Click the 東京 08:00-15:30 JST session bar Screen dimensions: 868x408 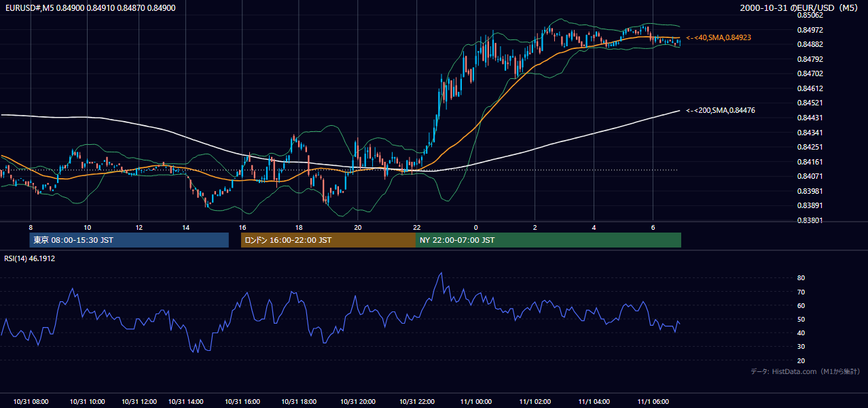coord(129,240)
